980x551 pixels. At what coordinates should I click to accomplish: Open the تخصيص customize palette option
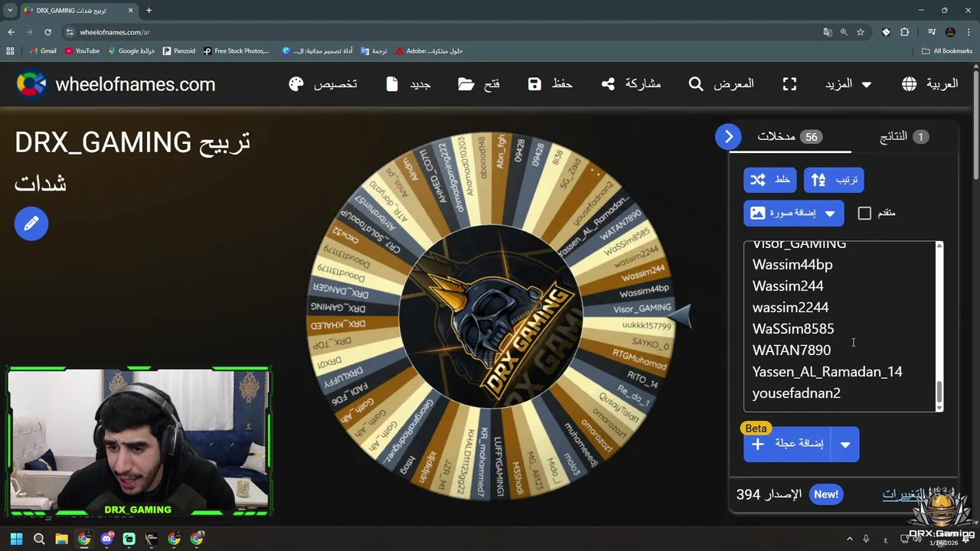coord(322,84)
